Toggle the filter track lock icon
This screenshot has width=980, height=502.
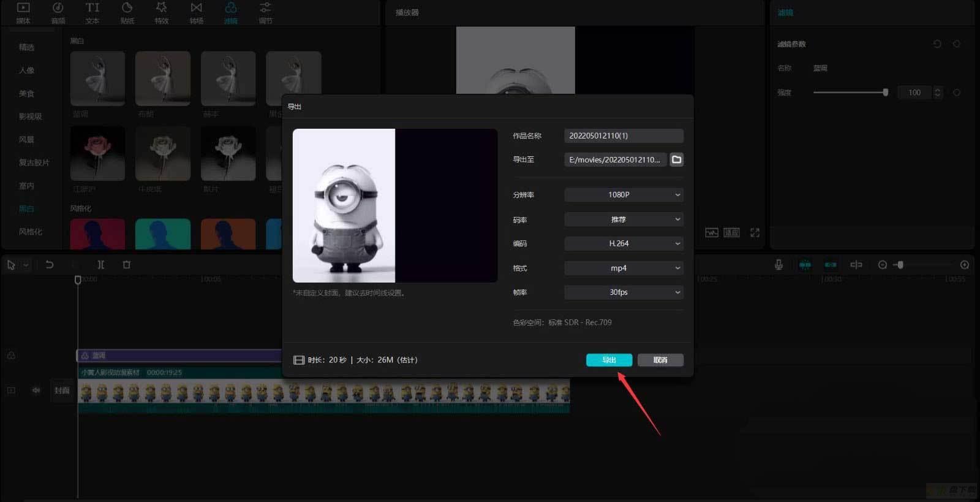click(x=11, y=356)
